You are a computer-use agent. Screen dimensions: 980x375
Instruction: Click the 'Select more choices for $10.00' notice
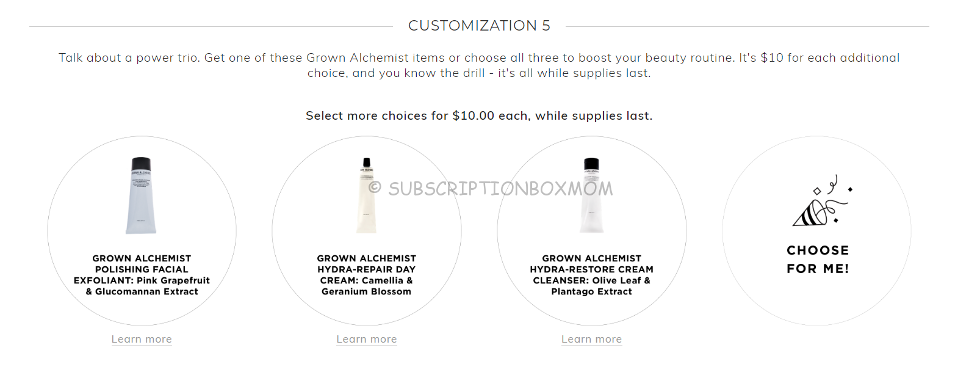(x=479, y=116)
